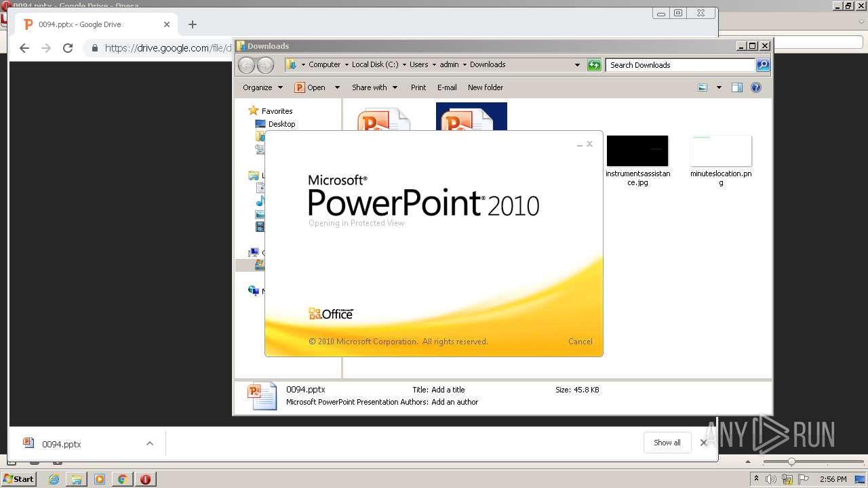868x488 pixels.
Task: Click the padlock icon in address bar
Action: (94, 48)
